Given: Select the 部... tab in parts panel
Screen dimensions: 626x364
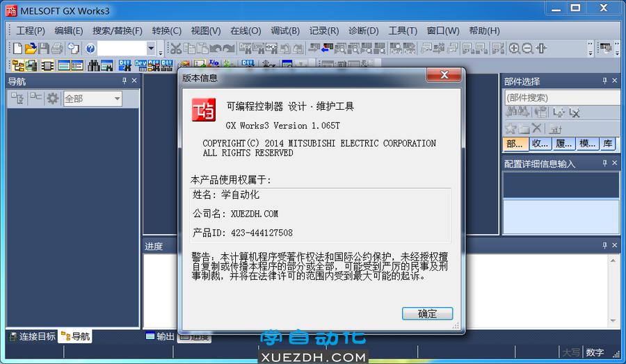Looking at the screenshot, I should (515, 144).
